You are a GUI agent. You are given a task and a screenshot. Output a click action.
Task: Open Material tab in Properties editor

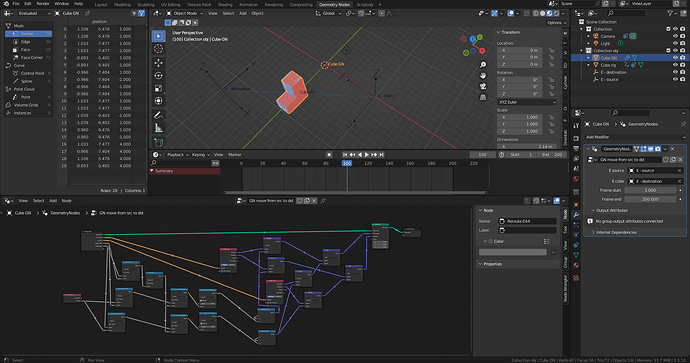pos(576,265)
